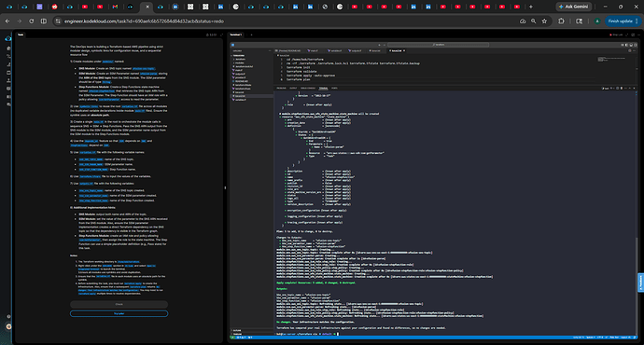The height and width of the screenshot is (345, 644).
Task: Click the green remote indicator in status bar
Action: coord(232,338)
